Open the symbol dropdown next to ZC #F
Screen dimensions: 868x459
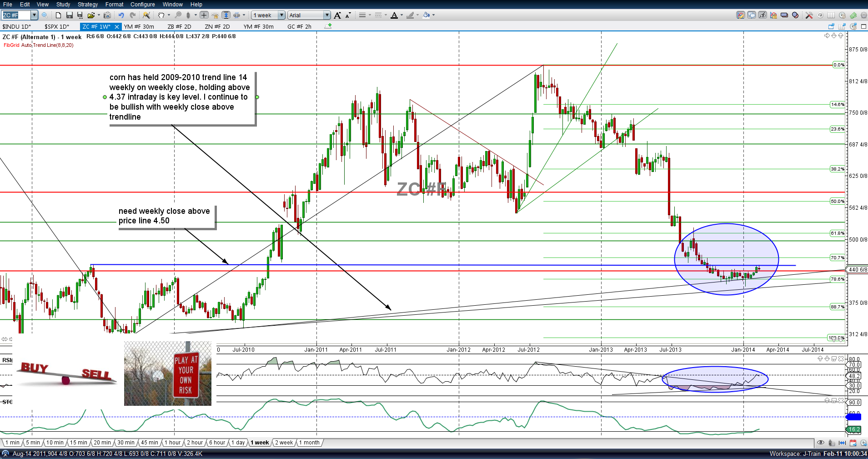click(34, 15)
